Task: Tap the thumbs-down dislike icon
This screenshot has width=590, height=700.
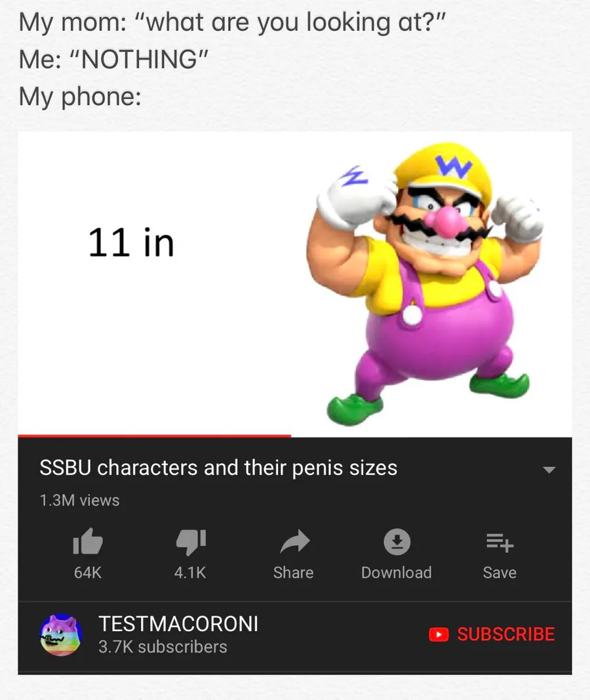Action: coord(191,542)
